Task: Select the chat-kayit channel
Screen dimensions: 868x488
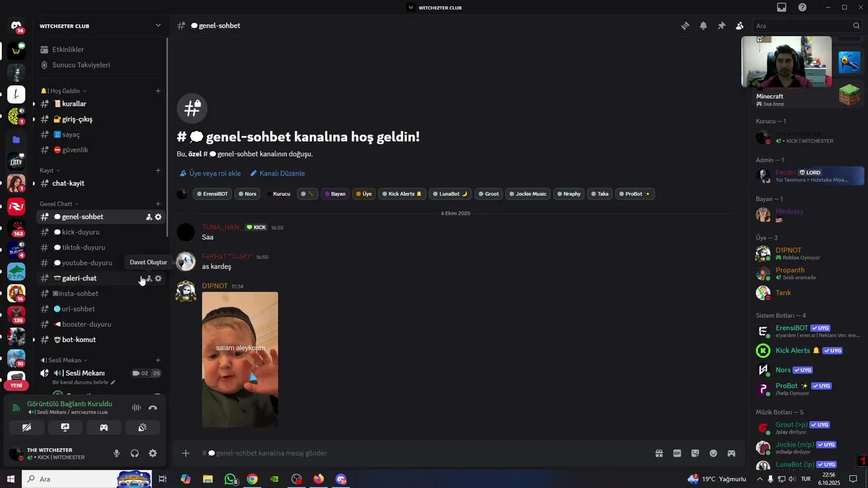Action: [x=101, y=184]
